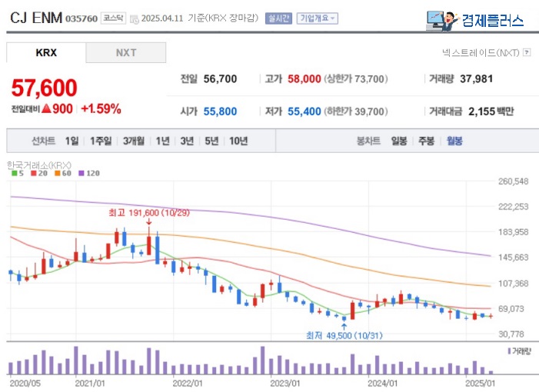539x392 pixels.
Task: Select the 10년 line chart period
Action: 238,141
